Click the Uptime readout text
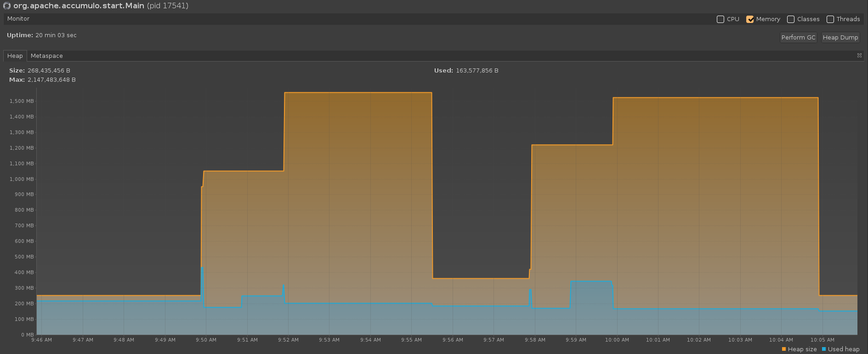 tap(56, 35)
